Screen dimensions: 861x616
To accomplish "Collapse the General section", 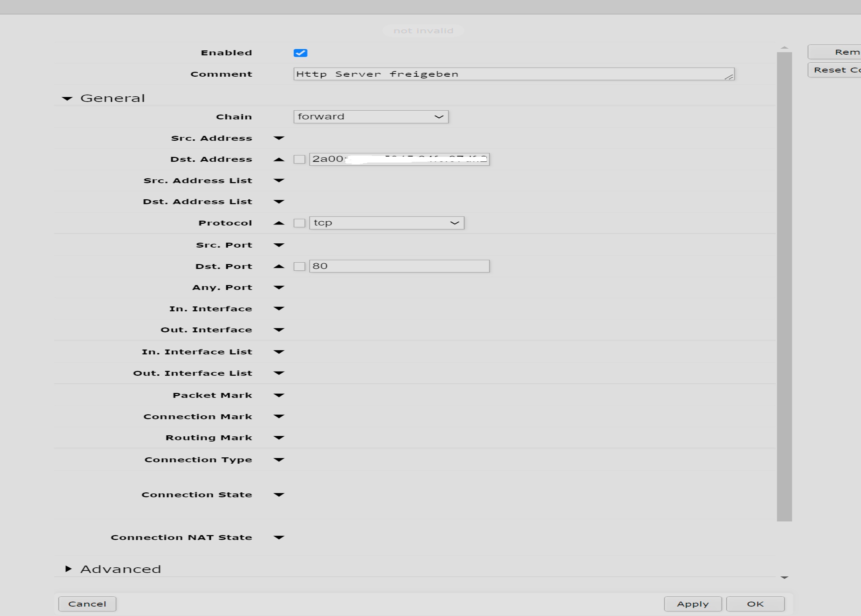I will [67, 99].
